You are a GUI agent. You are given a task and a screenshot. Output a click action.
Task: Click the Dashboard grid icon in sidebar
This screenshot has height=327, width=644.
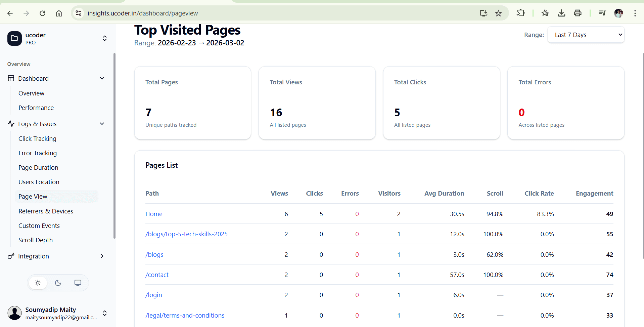pos(11,78)
